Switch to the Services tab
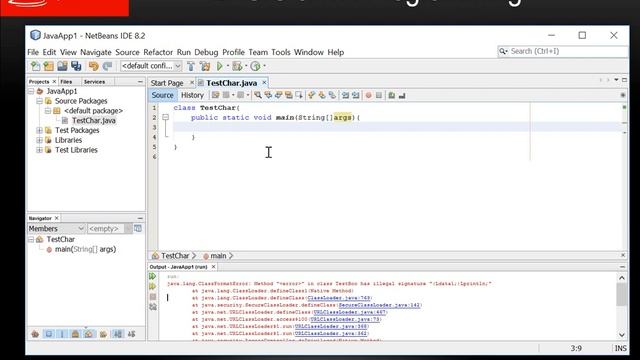This screenshot has height=360, width=640. 94,82
